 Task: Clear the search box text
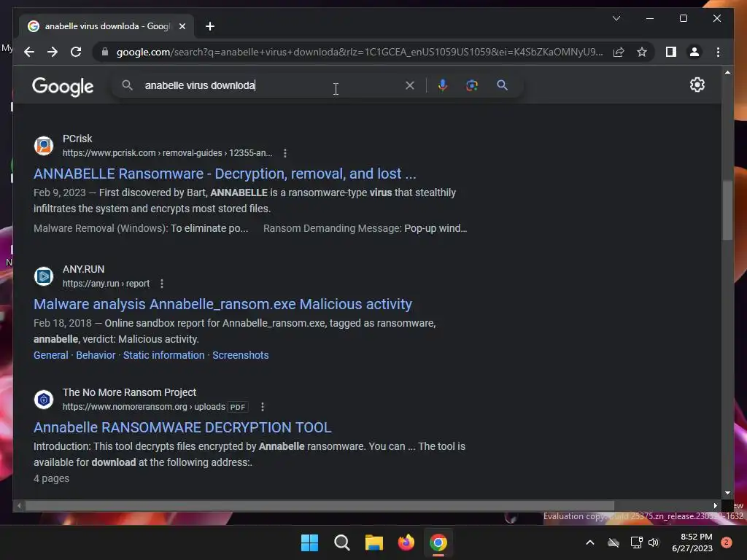click(x=410, y=85)
